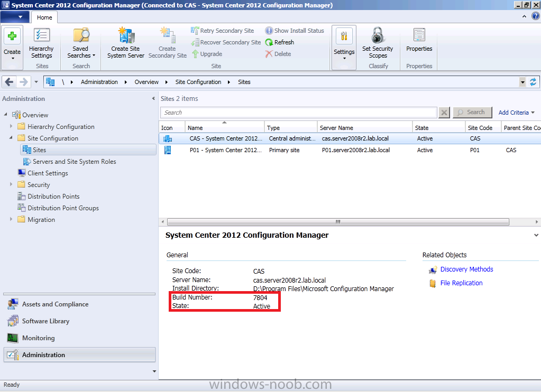Click in the Search input field

[299, 113]
